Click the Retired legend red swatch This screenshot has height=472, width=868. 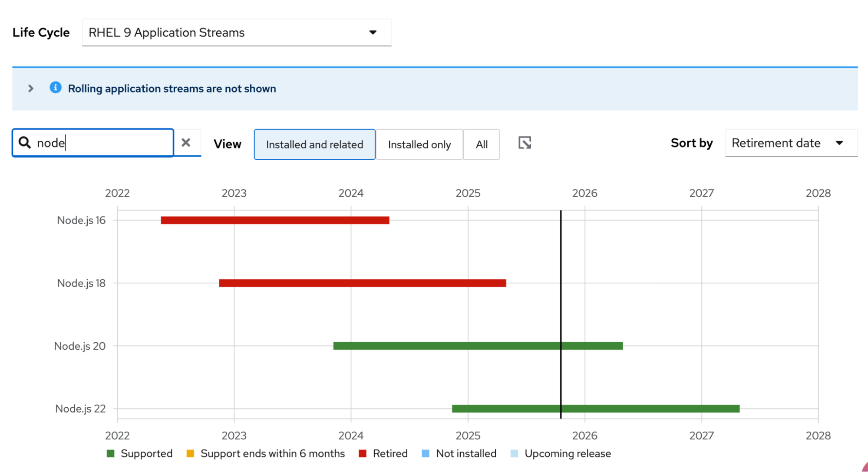click(x=363, y=453)
